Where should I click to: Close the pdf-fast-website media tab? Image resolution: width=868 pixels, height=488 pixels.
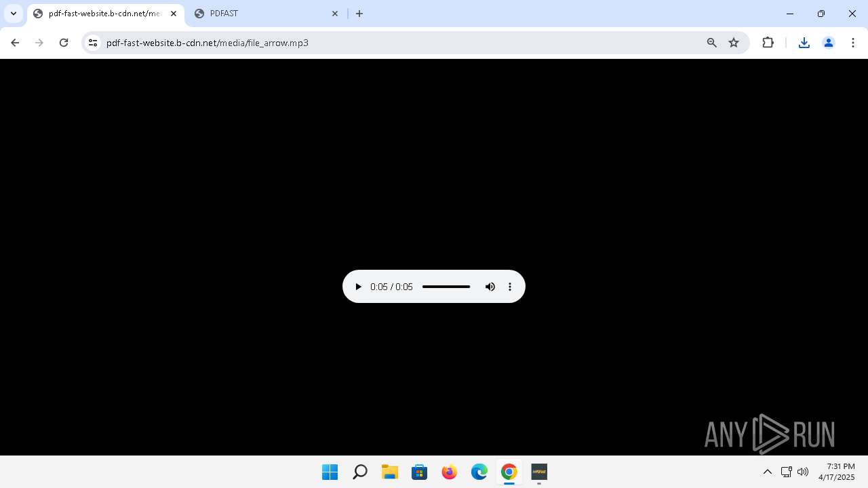coord(174,14)
